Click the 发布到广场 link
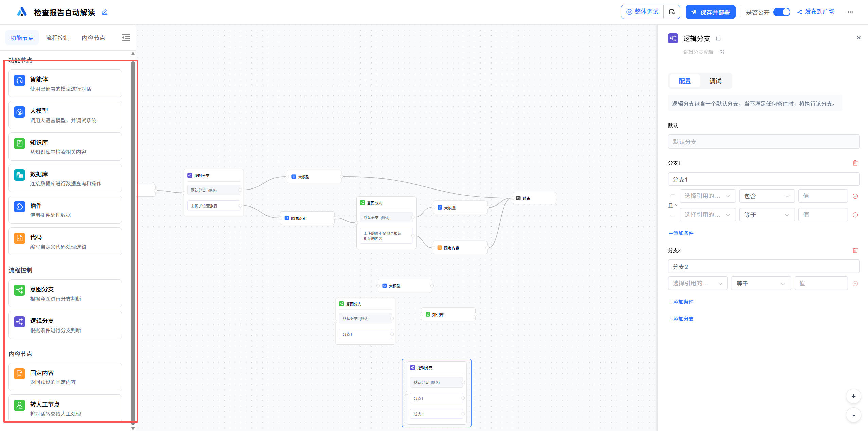Viewport: 868px width, 431px height. coord(816,12)
